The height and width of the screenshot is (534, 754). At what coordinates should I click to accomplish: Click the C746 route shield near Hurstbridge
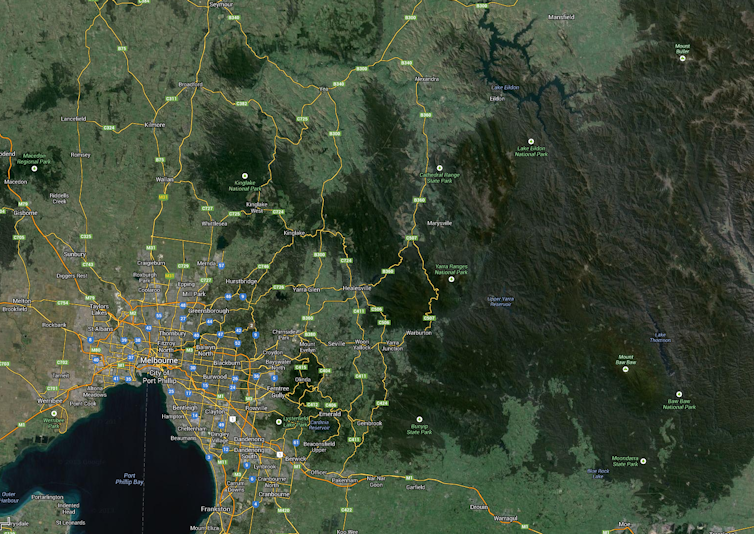click(x=263, y=267)
